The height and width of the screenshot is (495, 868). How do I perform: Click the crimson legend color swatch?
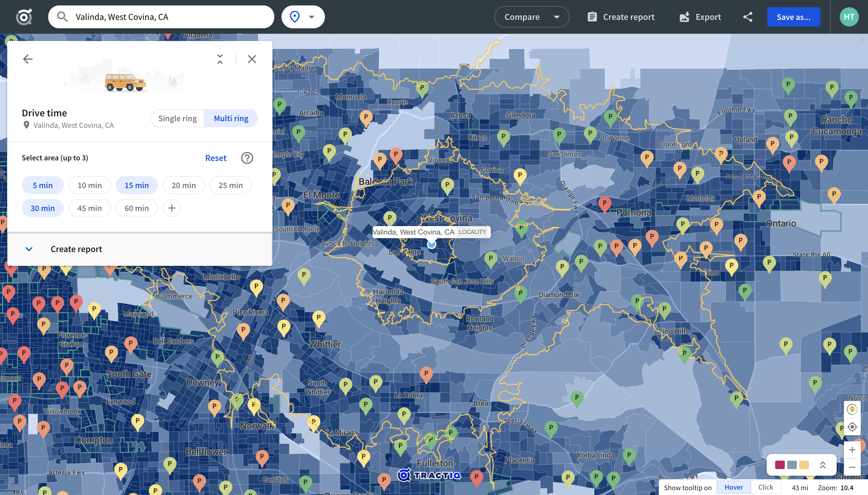coord(780,465)
